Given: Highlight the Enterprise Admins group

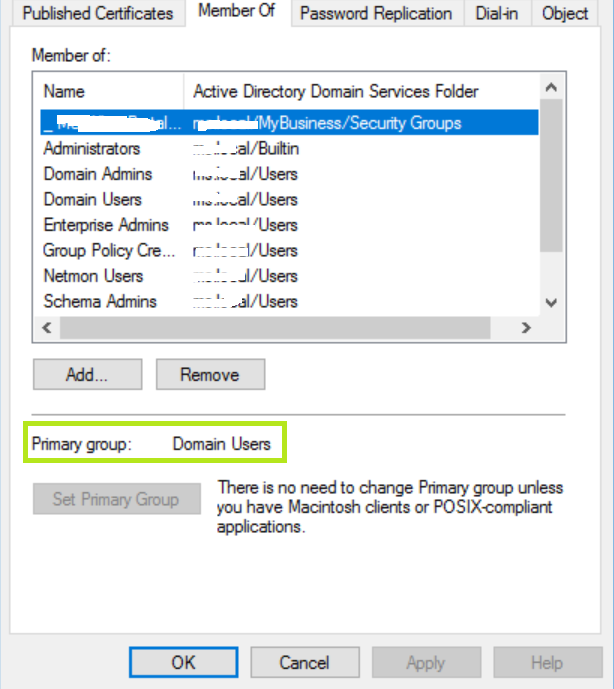Looking at the screenshot, I should tap(105, 225).
